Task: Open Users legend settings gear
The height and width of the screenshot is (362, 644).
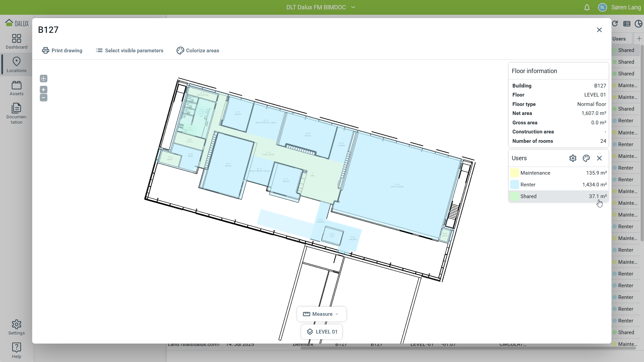Action: (573, 158)
